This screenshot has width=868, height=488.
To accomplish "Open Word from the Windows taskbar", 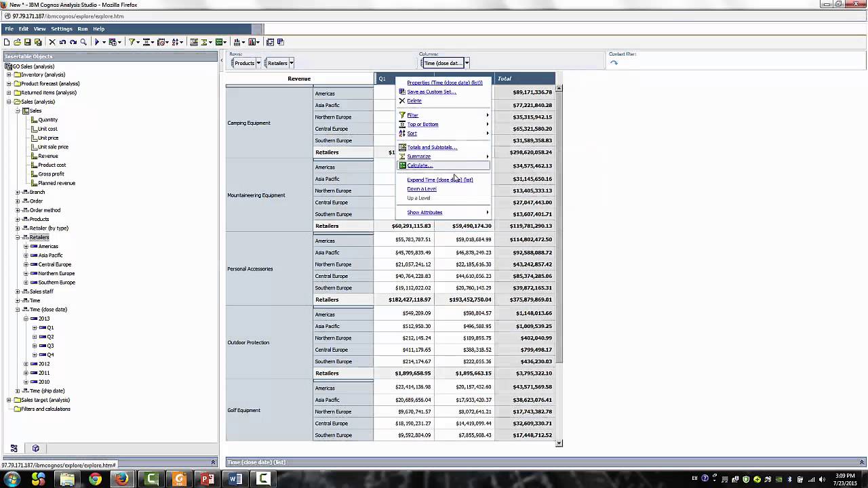I will coord(235,479).
